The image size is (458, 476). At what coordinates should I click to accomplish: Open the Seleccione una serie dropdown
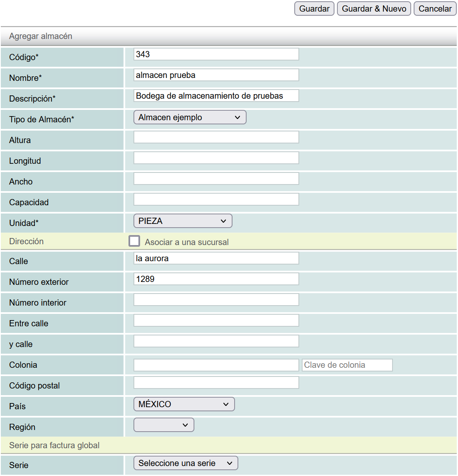(186, 463)
